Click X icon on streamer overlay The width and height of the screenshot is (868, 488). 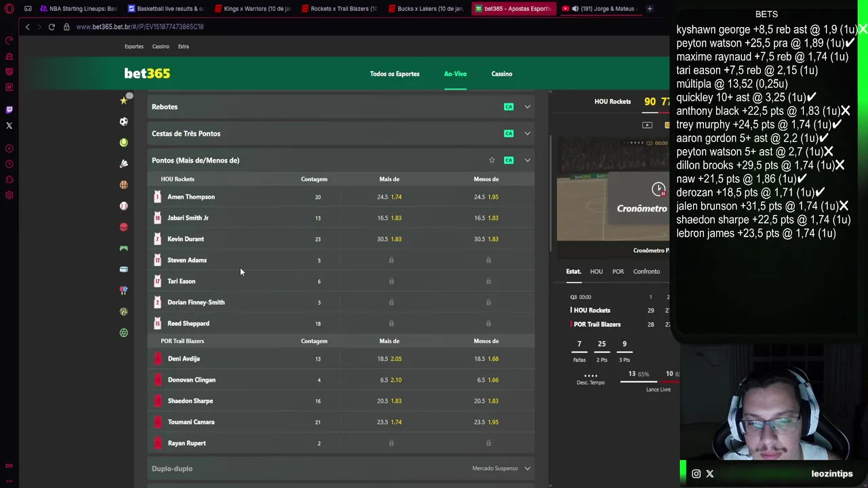pyautogui.click(x=710, y=474)
